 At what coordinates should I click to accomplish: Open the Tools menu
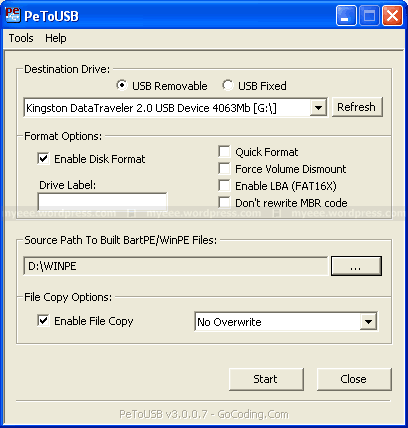pyautogui.click(x=21, y=38)
